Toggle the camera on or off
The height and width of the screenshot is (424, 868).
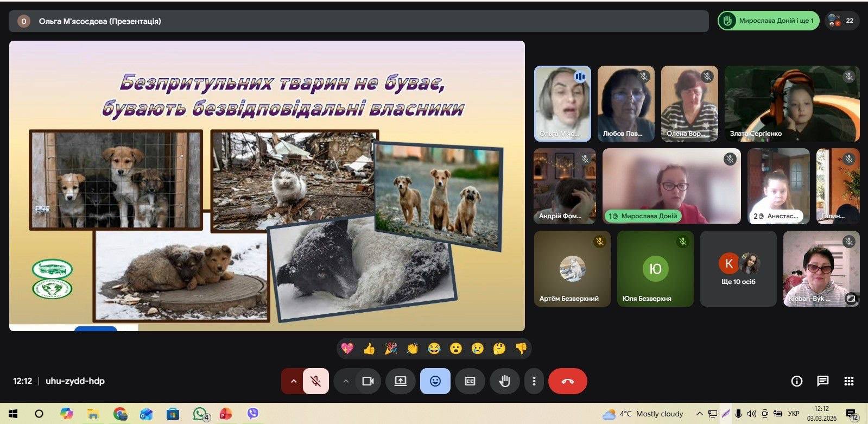click(368, 381)
